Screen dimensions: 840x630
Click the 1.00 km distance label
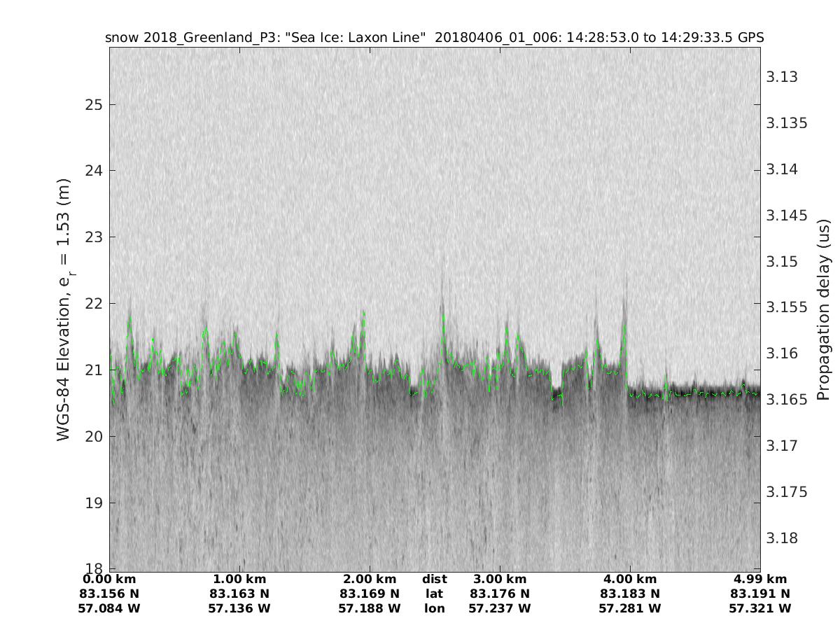(x=239, y=579)
